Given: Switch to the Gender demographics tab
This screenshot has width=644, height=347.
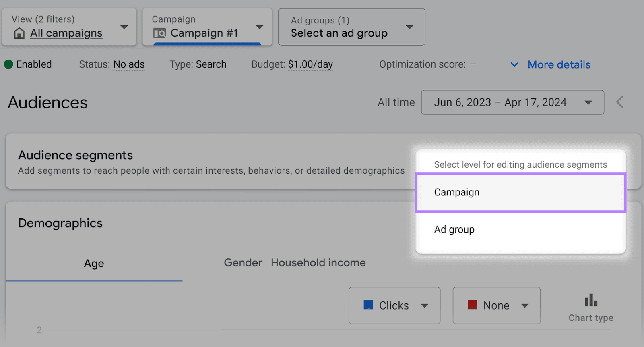Looking at the screenshot, I should coord(243,263).
